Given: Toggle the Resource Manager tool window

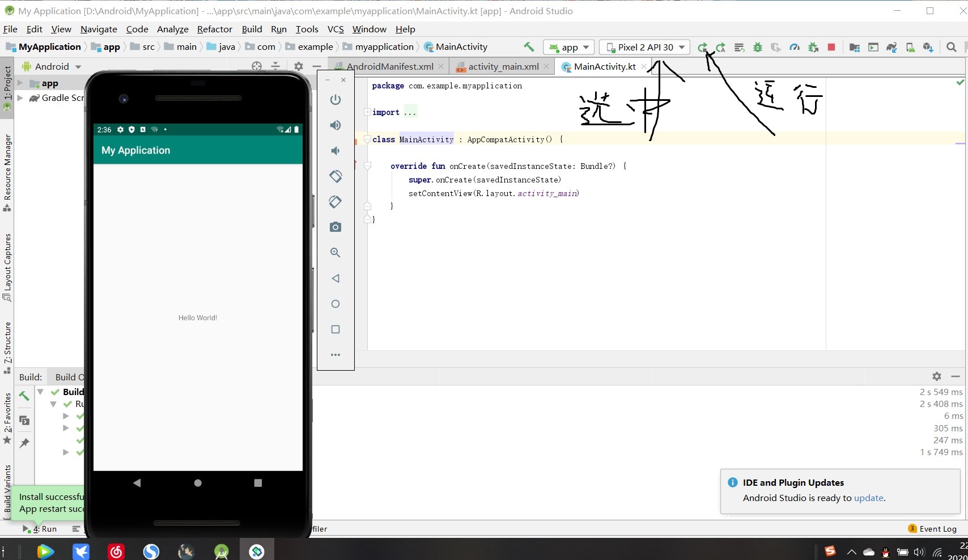Looking at the screenshot, I should (x=7, y=172).
